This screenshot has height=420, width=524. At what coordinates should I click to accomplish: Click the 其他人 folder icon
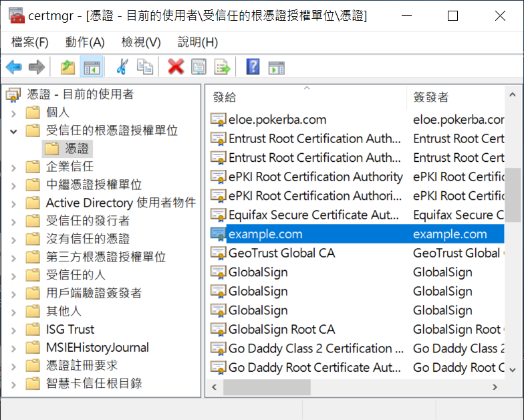(x=33, y=312)
